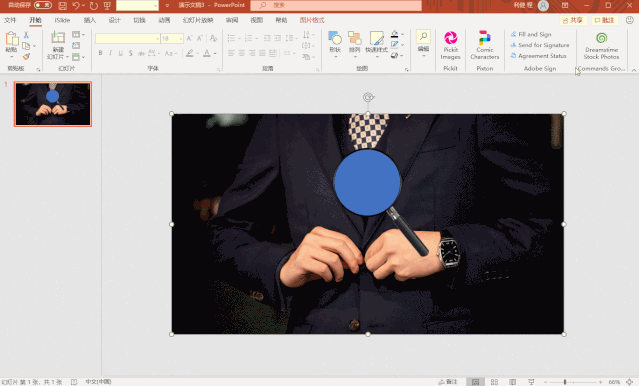Viewport: 639px width, 386px height.
Task: Open Comic Characters Pixton add-in
Action: (x=485, y=45)
